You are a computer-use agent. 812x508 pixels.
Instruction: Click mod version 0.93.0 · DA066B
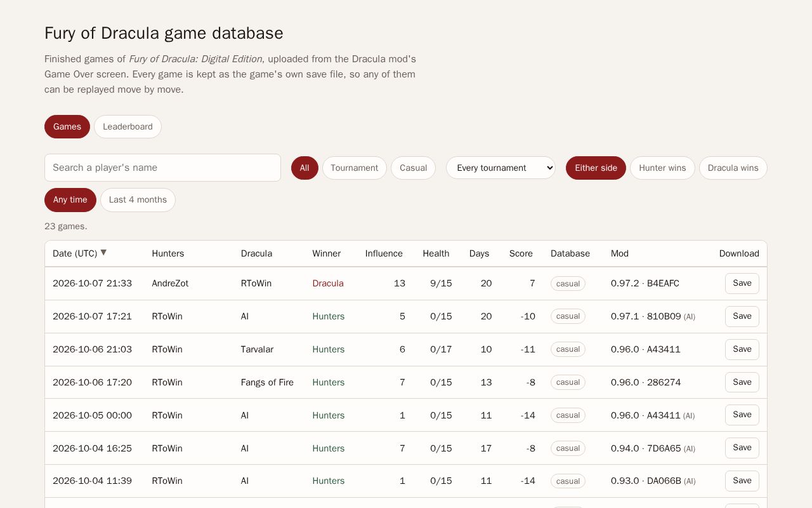(646, 481)
